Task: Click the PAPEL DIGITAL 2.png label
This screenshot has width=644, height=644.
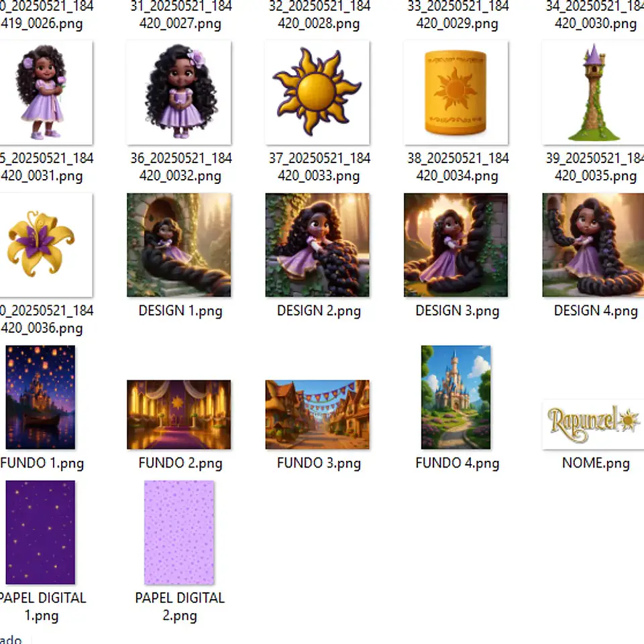Action: point(180,607)
